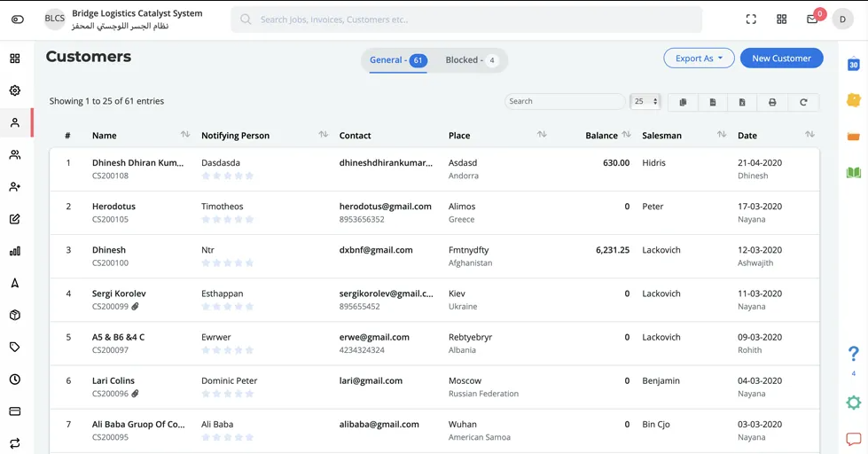
Task: Click the copy table icon
Action: pos(683,102)
